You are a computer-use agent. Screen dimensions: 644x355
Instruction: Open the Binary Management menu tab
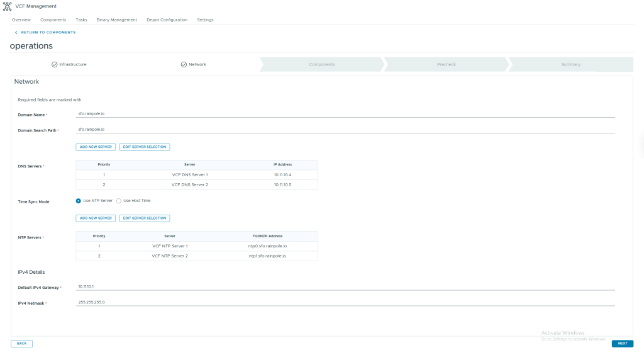point(116,20)
